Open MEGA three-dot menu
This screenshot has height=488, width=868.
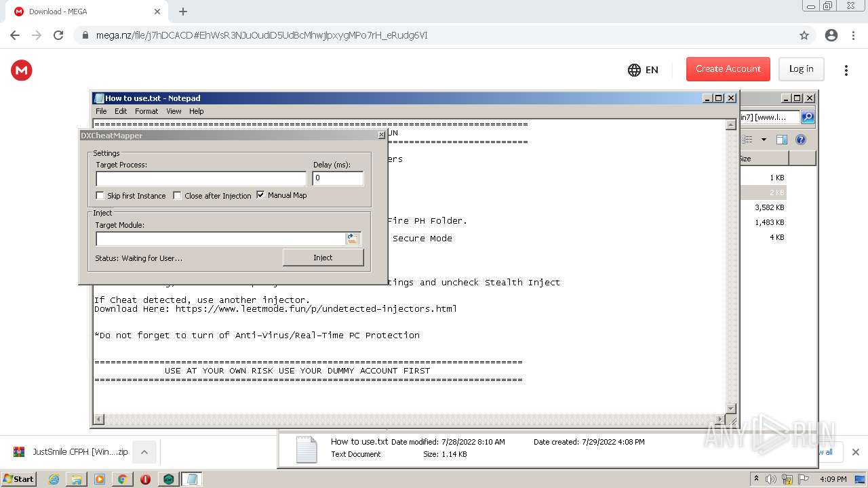point(846,70)
